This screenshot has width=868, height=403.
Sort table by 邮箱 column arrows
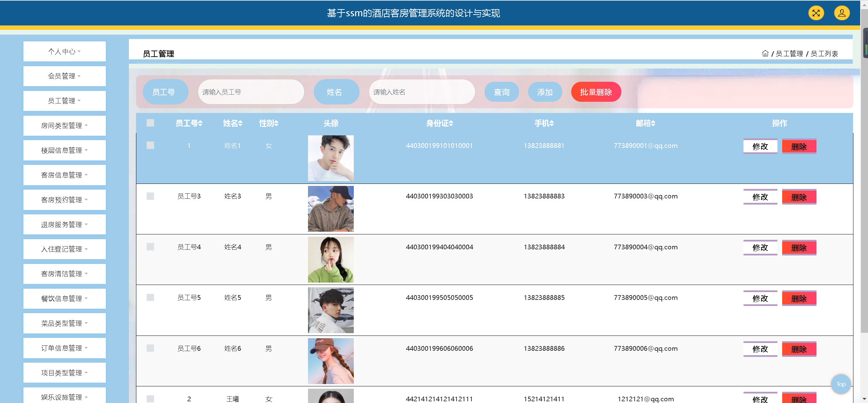point(653,123)
